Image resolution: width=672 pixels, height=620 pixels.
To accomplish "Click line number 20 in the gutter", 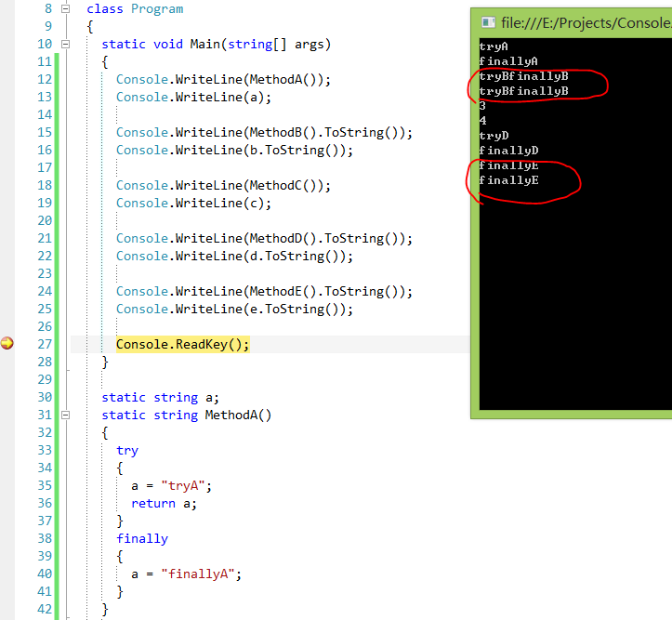I will [45, 220].
